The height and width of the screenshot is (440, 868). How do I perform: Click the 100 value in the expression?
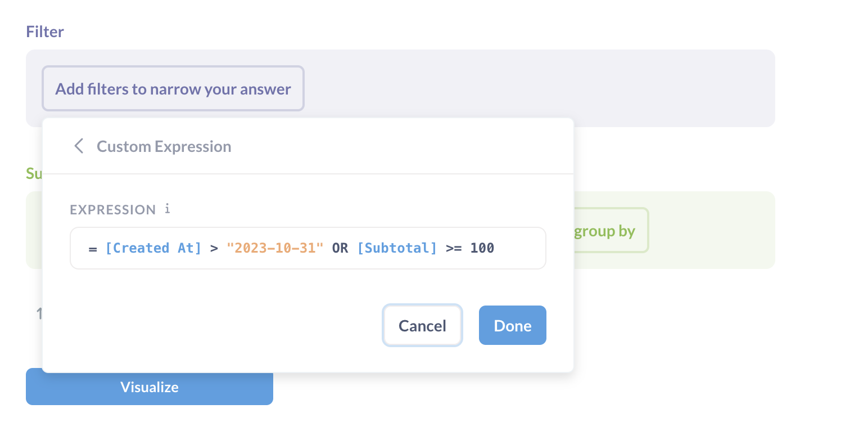point(482,248)
